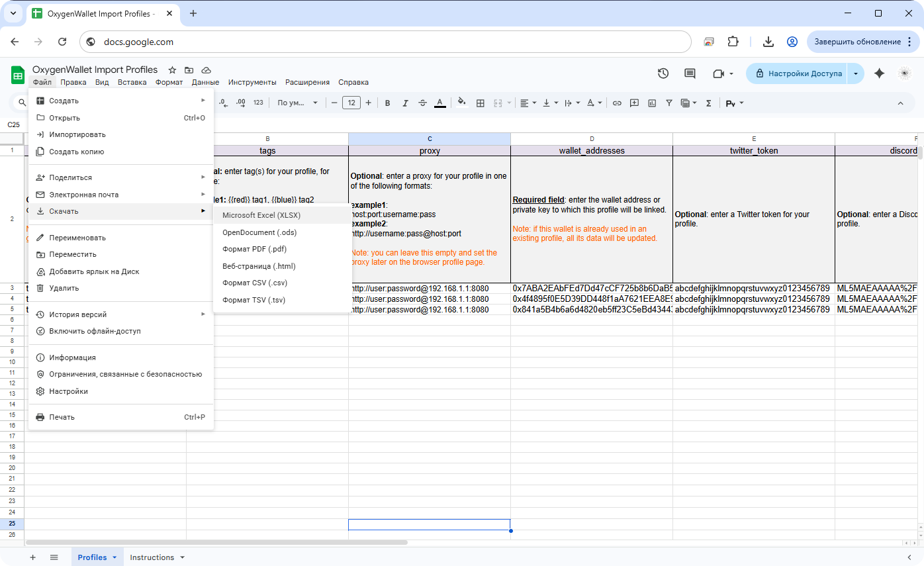Click the increase decimal places button
Viewport: 924px width, 566px height.
pyautogui.click(x=240, y=103)
